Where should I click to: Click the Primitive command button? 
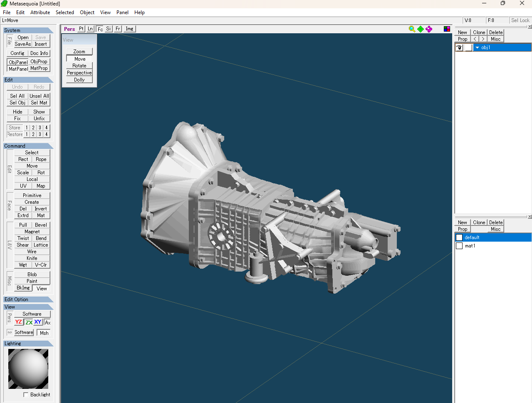pos(32,195)
